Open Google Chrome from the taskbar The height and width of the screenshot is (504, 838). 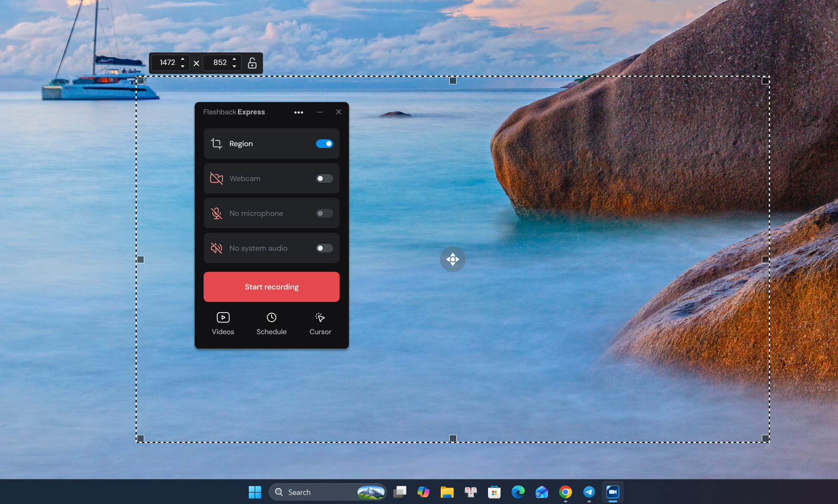point(566,492)
